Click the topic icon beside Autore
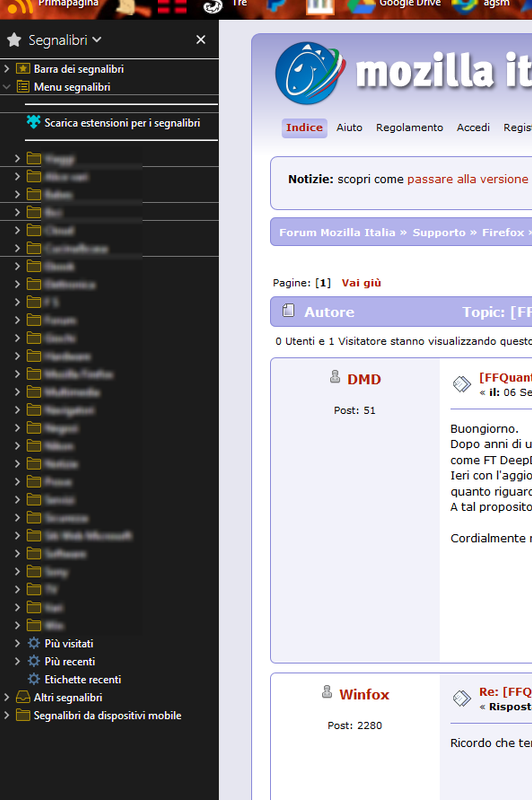Image resolution: width=532 pixels, height=800 pixels. click(x=288, y=310)
